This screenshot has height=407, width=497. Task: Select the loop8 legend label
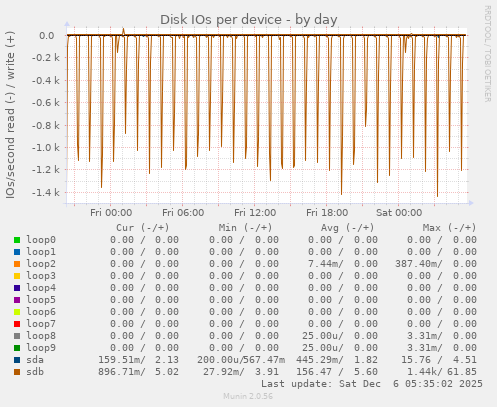[41, 336]
